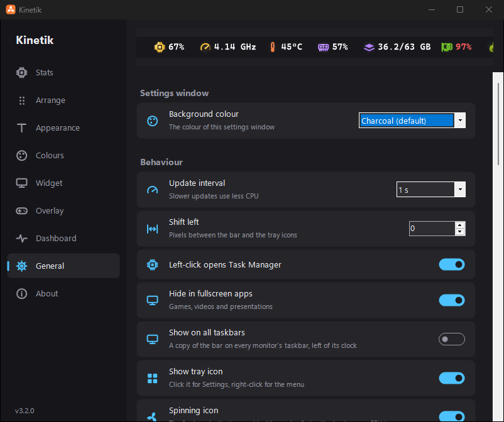Disable Left-click opens Task Manager toggle

click(452, 264)
